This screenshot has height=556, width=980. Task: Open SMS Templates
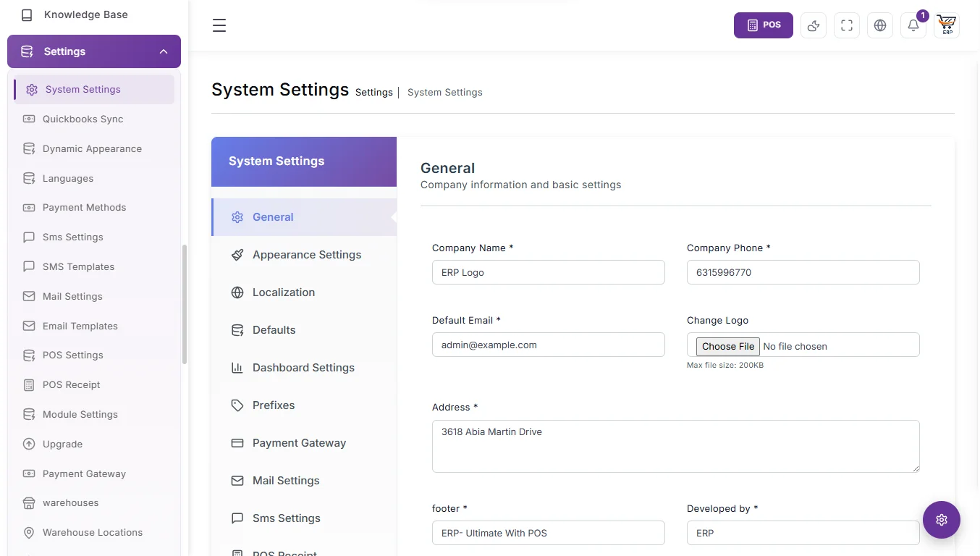[x=78, y=266]
